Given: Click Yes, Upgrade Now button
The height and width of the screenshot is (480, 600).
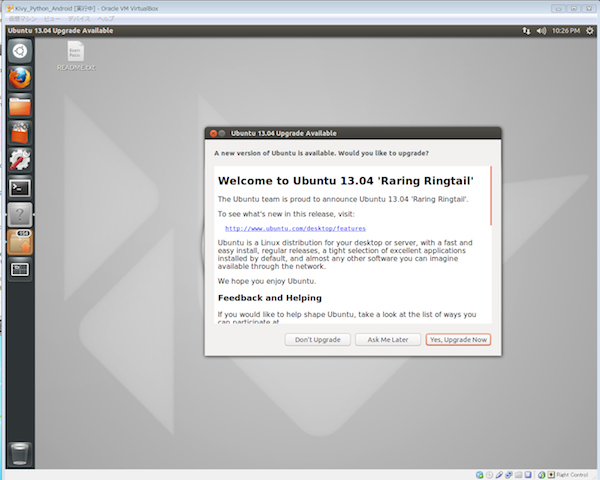Looking at the screenshot, I should click(x=458, y=340).
